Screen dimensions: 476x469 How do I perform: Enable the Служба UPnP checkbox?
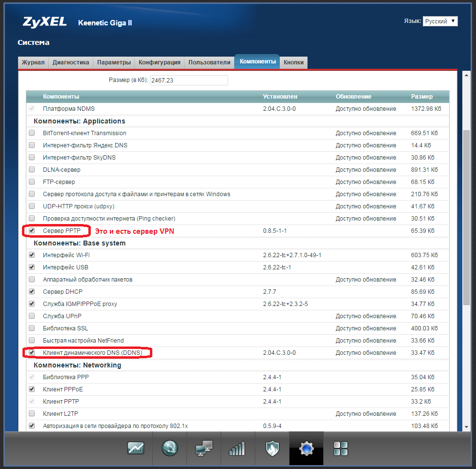pos(32,316)
